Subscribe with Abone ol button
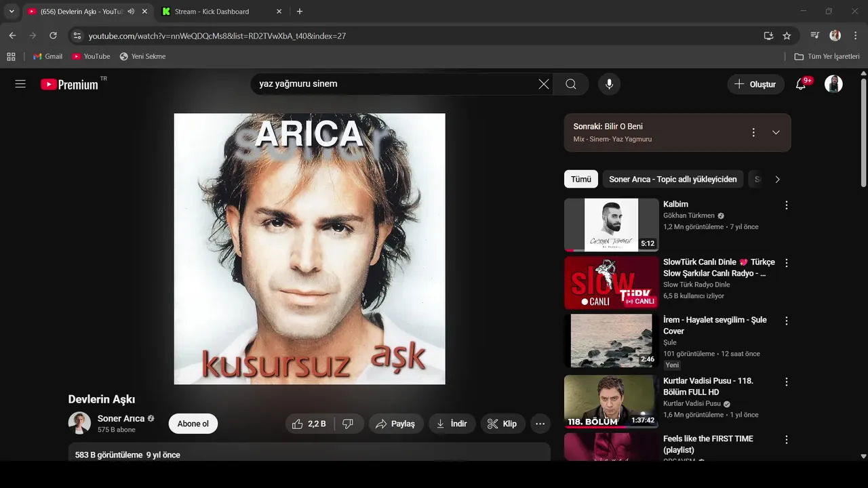868x488 pixels. 193,424
